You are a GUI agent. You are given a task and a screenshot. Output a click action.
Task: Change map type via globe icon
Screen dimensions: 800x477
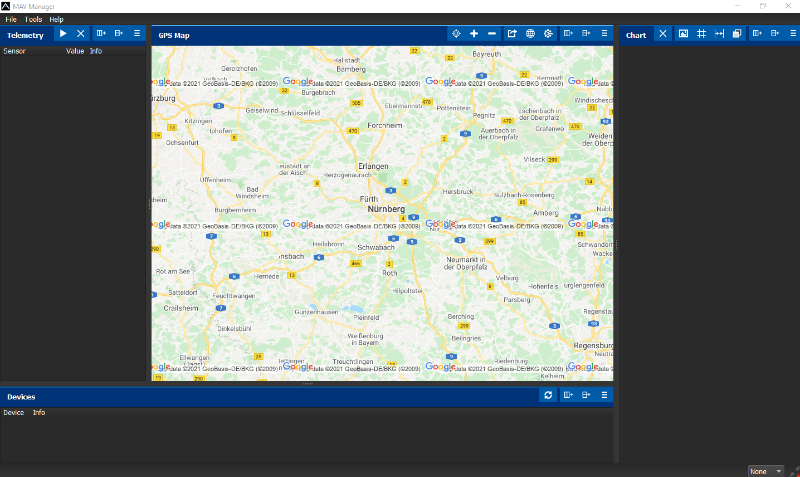pyautogui.click(x=530, y=34)
